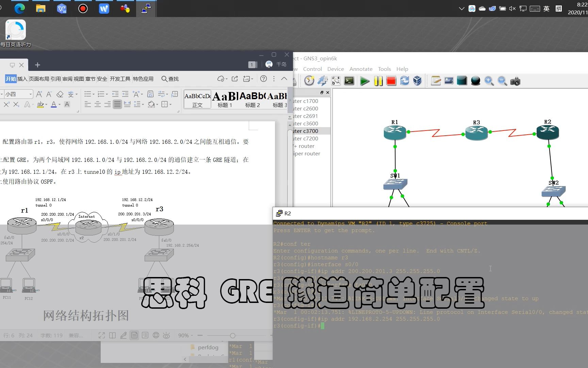Viewport: 588px width, 368px height.
Task: Draw an ellipse in GNS3 toolbar
Action: pos(476,81)
